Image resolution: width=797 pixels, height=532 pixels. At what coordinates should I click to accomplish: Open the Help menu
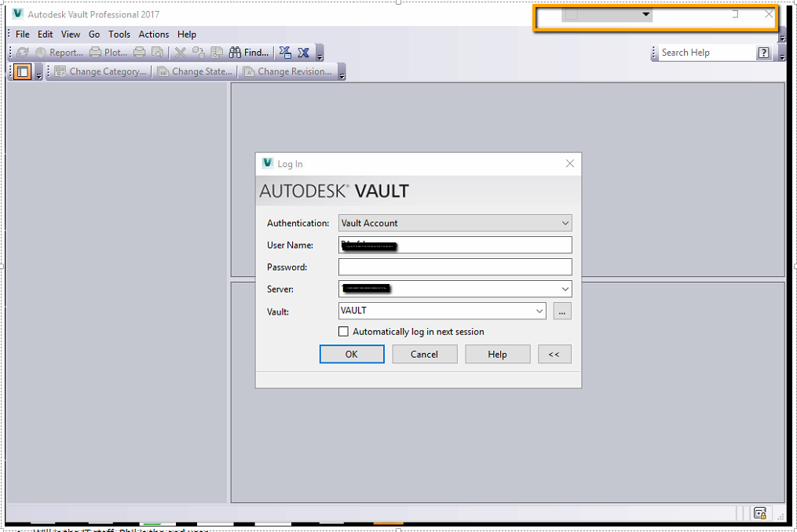click(x=187, y=34)
